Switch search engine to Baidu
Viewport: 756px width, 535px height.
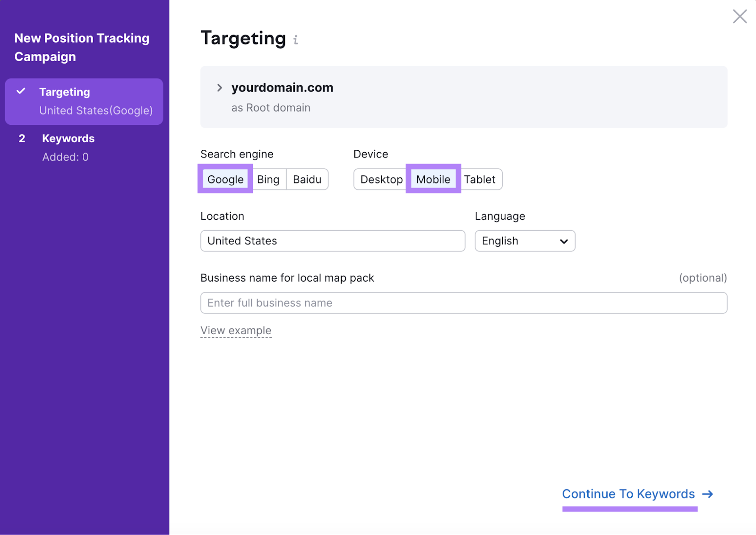307,180
